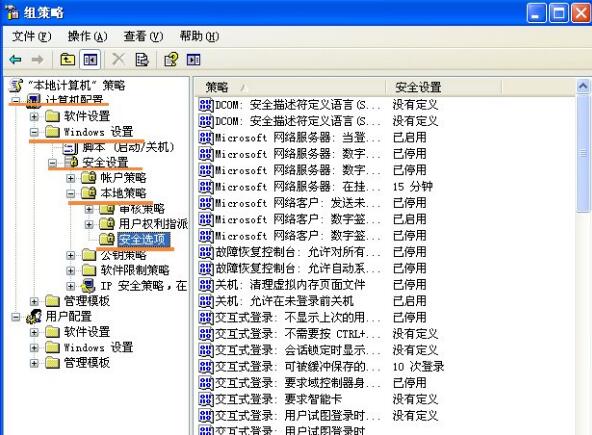Minimize the 组策略 window
The height and width of the screenshot is (435, 592).
536,13
